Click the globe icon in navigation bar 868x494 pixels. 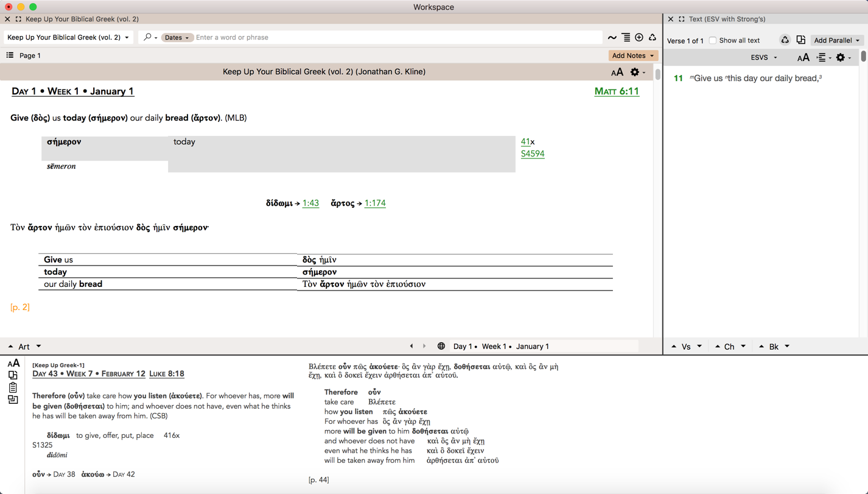(x=441, y=346)
